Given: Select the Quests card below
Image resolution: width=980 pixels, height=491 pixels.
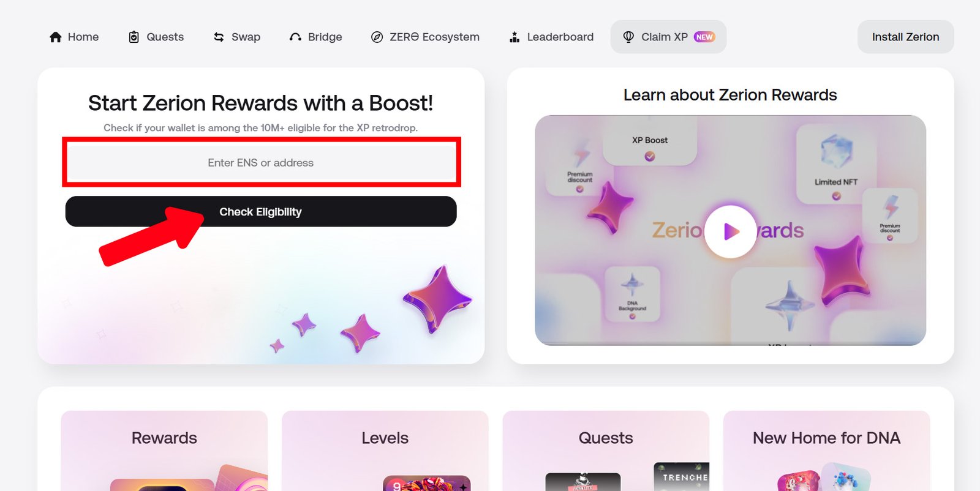Looking at the screenshot, I should tap(606, 451).
